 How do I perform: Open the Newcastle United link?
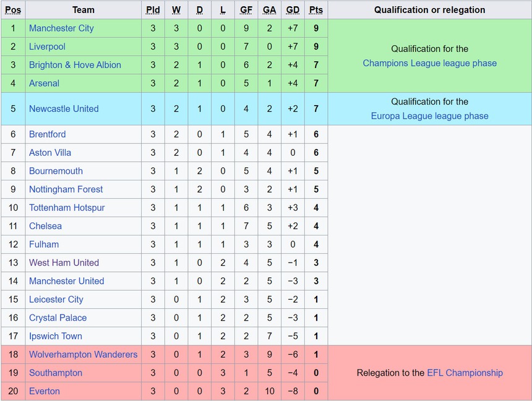tap(64, 109)
